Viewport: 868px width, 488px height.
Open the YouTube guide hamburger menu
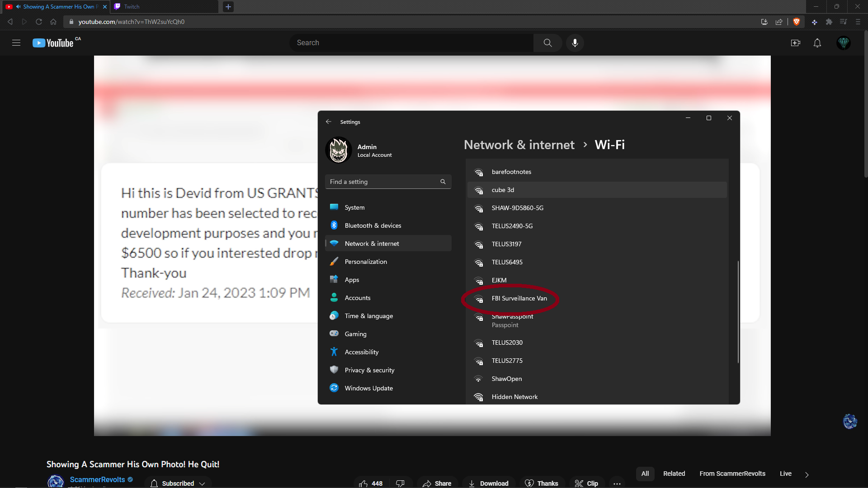click(16, 43)
